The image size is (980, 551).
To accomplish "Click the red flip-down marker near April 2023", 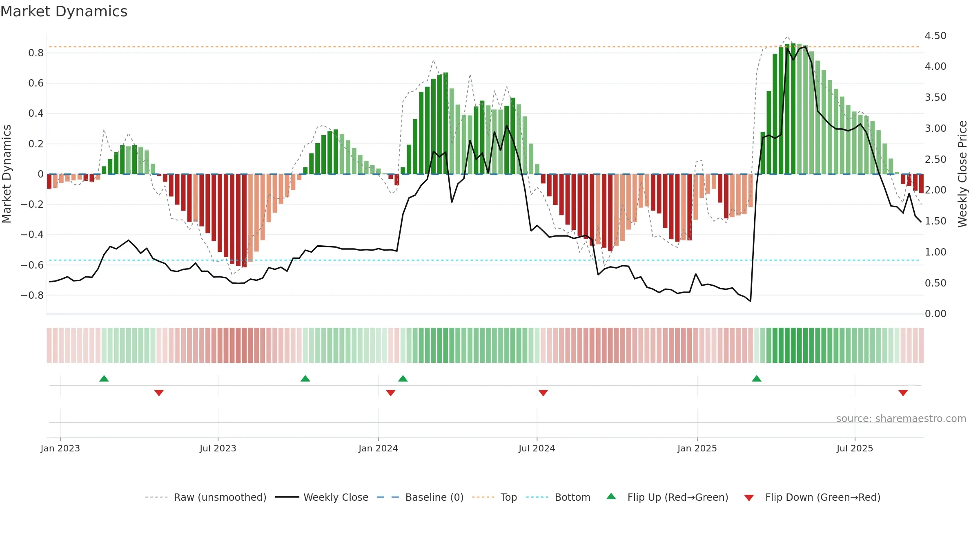I will click(x=159, y=393).
